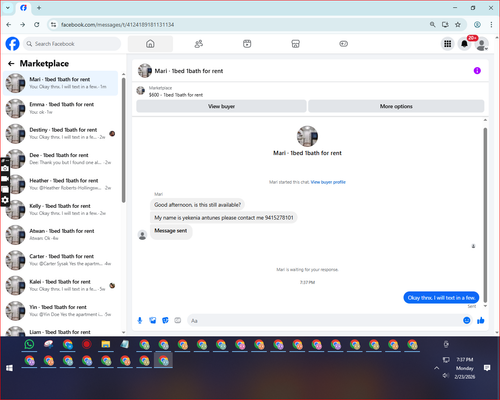Click the chat scroll-up arrow

pos(485,120)
